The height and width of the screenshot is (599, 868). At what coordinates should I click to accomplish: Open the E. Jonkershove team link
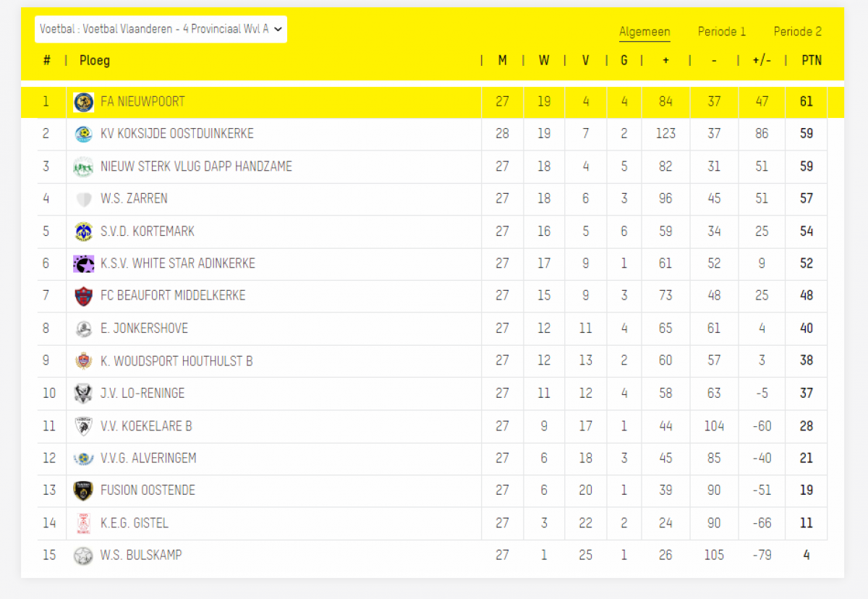coord(144,328)
